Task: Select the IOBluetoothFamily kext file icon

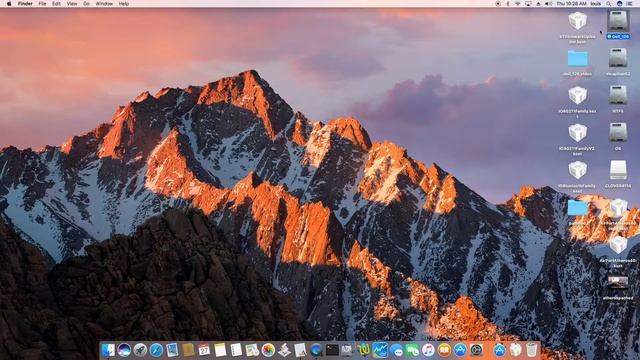Action: [x=578, y=170]
